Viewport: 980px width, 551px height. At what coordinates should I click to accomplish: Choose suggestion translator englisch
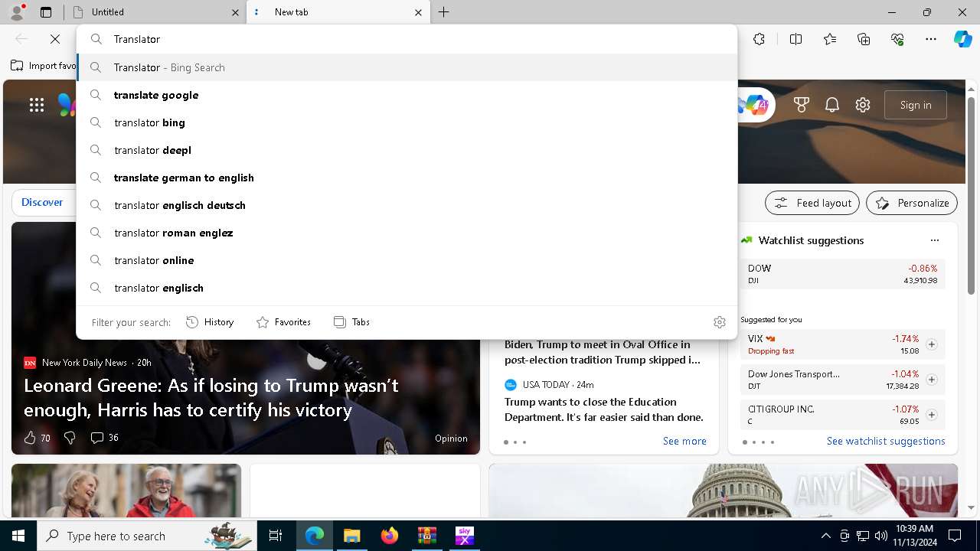coord(407,288)
